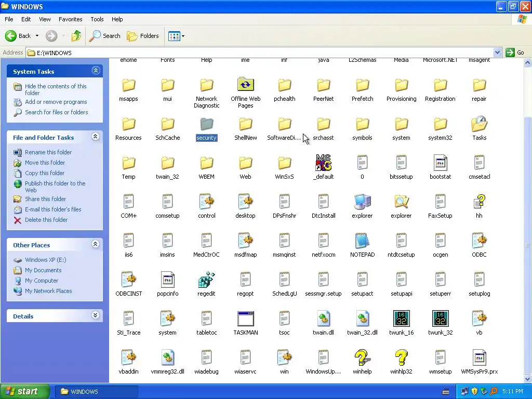This screenshot has height=399, width=532.
Task: Open the File menu
Action: (9, 19)
